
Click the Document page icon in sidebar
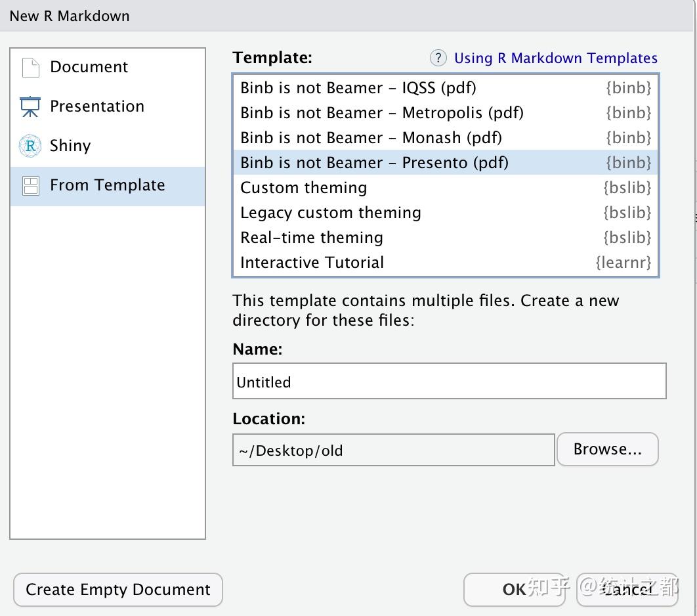click(x=31, y=67)
